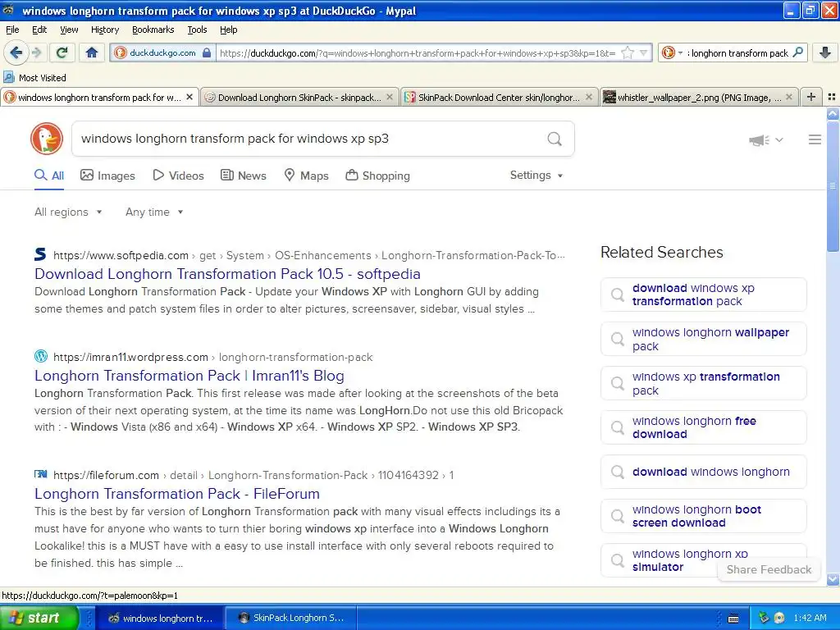Search 'download windows xp transformation pack' suggestion
This screenshot has height=630, width=840.
coord(703,294)
